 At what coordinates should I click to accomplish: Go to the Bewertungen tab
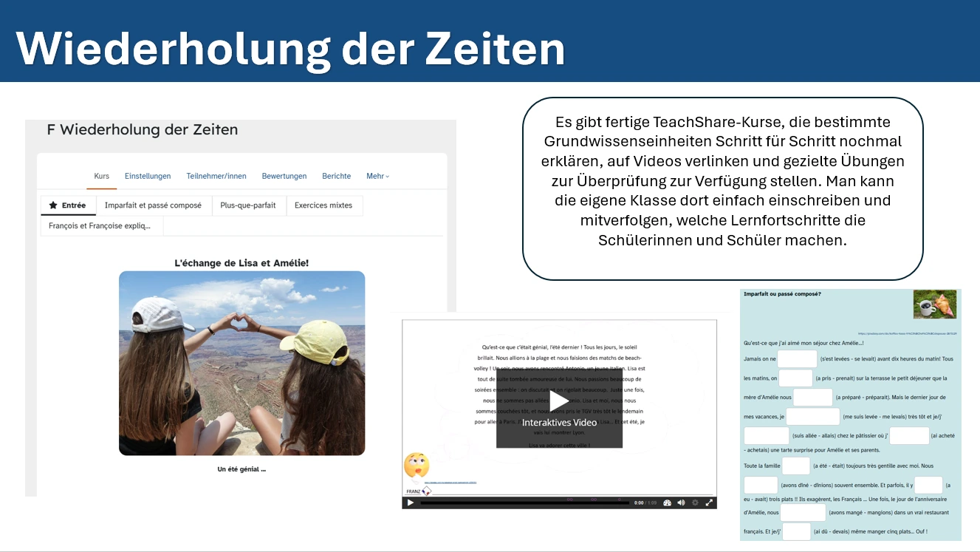click(284, 176)
